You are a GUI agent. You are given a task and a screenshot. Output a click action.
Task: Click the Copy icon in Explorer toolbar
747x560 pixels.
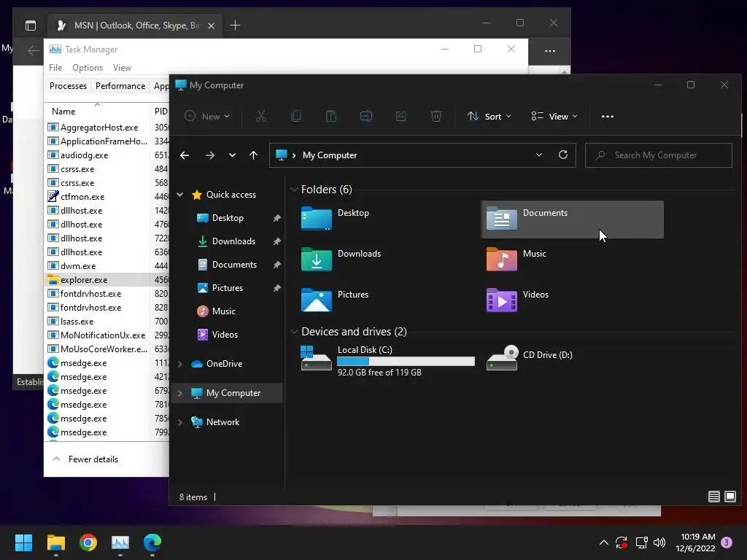296,116
